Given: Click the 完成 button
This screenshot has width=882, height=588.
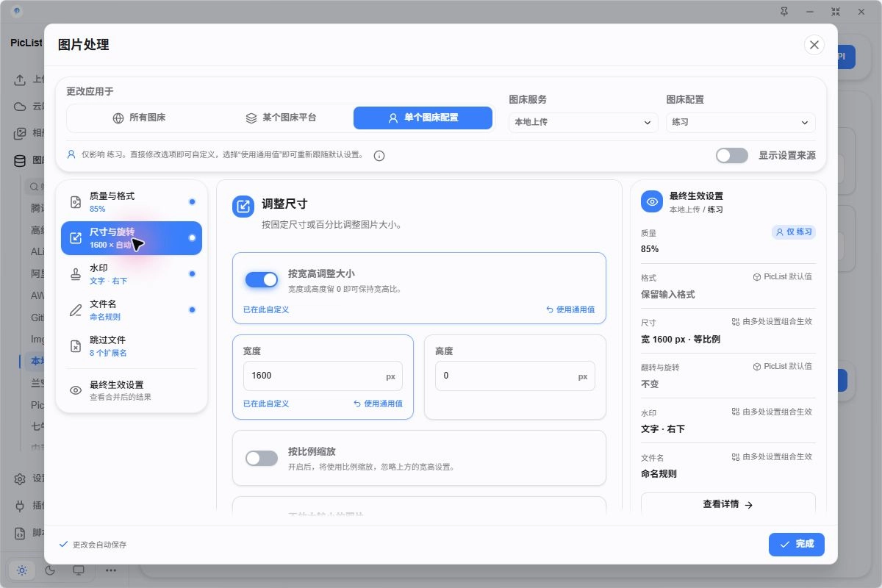Looking at the screenshot, I should [797, 544].
